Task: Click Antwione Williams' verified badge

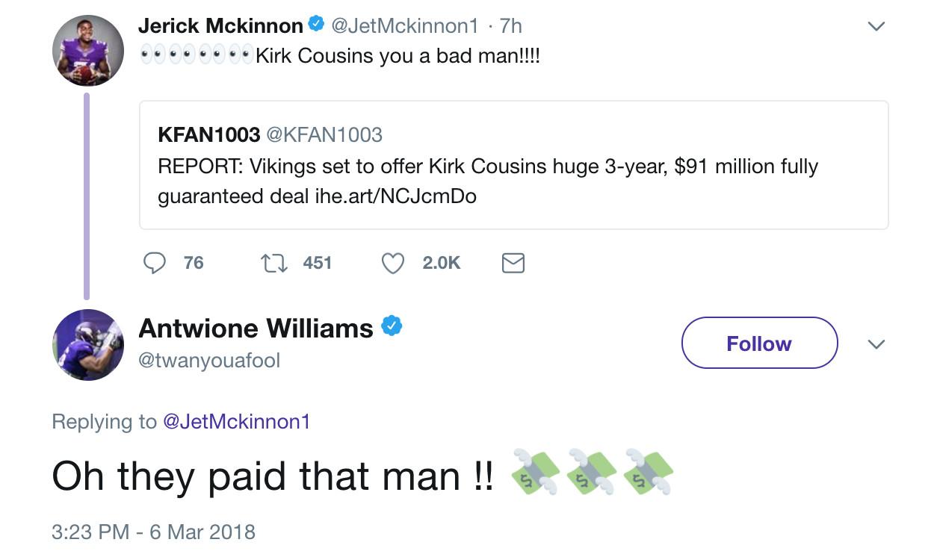Action: click(392, 326)
